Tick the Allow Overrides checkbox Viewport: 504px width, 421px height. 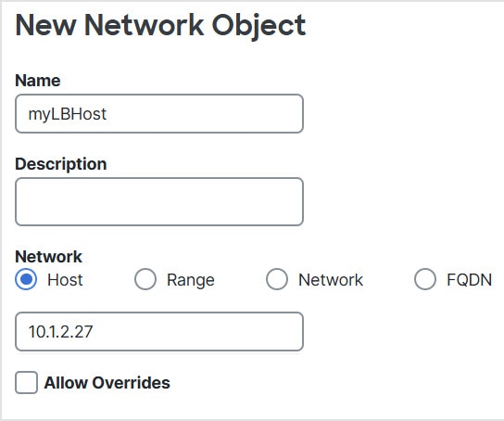[x=26, y=382]
